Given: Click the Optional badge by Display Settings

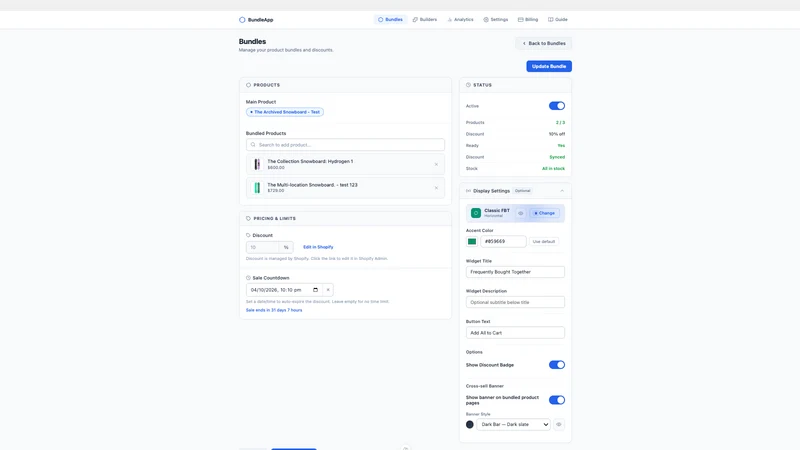Looking at the screenshot, I should tap(522, 191).
